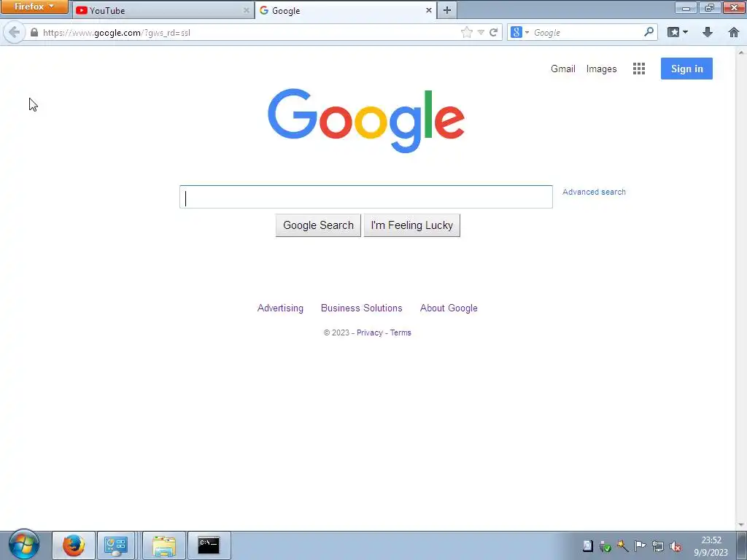The height and width of the screenshot is (560, 747).
Task: Click the document tray icon
Action: tap(588, 545)
